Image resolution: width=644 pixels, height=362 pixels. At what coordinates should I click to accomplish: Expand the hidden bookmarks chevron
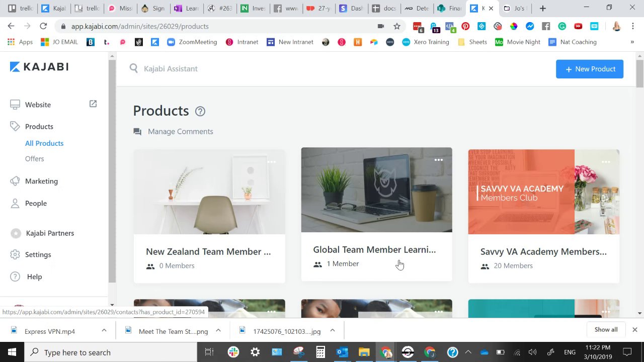coord(632,42)
